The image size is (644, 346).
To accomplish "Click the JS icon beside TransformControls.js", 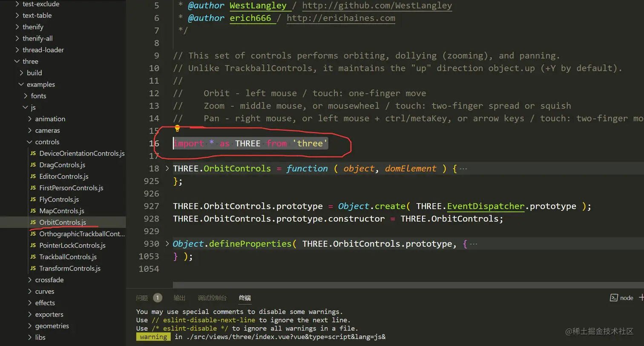I will (x=33, y=268).
